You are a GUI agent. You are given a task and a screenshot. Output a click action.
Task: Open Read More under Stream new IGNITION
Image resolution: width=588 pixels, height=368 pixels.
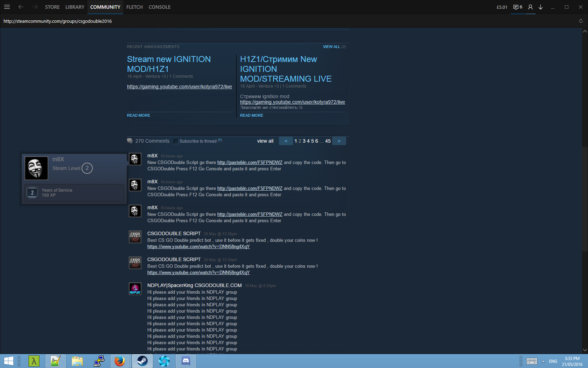point(139,115)
